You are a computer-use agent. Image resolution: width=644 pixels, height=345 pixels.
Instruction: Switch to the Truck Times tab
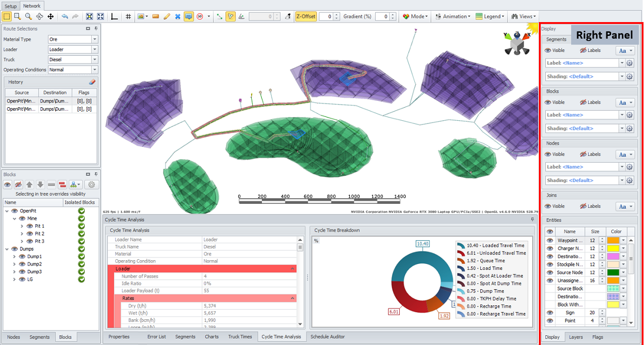coord(239,337)
